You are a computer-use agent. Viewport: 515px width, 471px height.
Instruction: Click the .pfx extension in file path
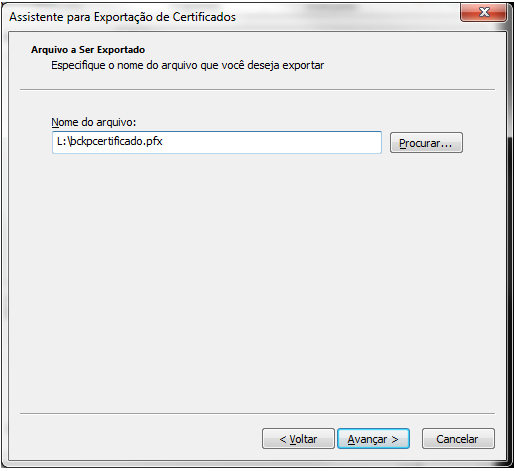(153, 142)
